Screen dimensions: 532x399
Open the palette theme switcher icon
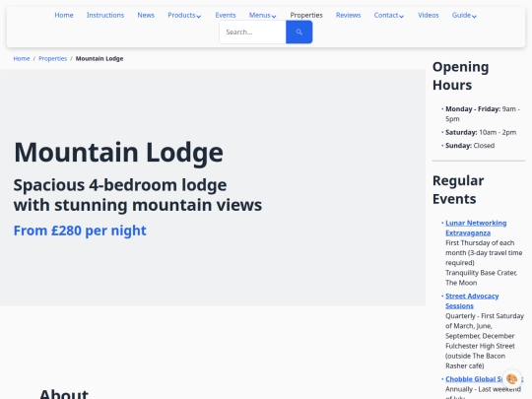[x=511, y=378]
